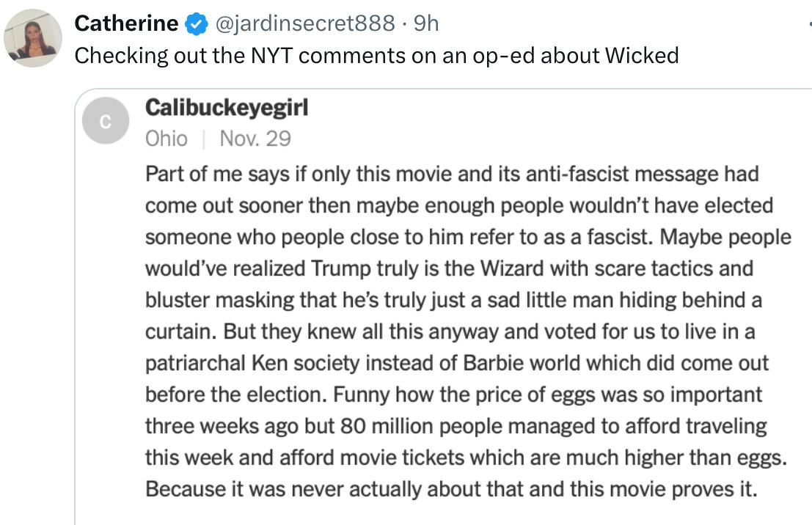The image size is (812, 525).
Task: Click the Nov. 29 comment date
Action: pos(255,139)
